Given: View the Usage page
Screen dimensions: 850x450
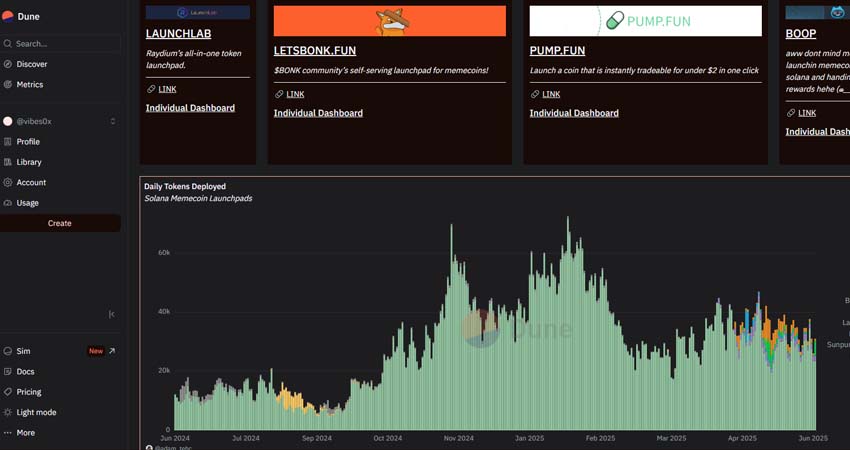Looking at the screenshot, I should click(27, 203).
